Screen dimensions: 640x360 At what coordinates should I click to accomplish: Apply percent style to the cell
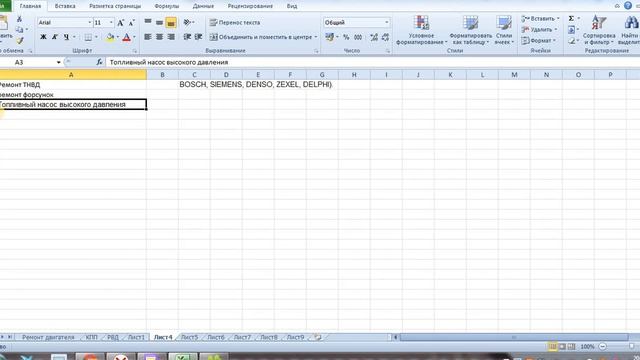pos(346,38)
